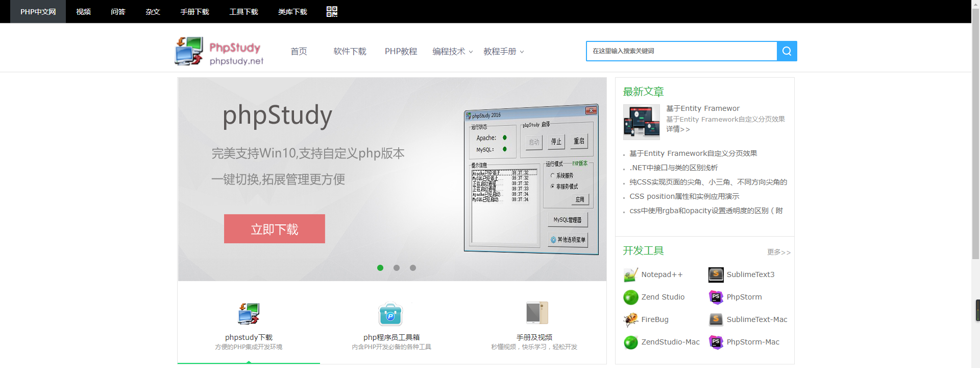Select the first carousel dot
This screenshot has width=980, height=368.
[380, 268]
